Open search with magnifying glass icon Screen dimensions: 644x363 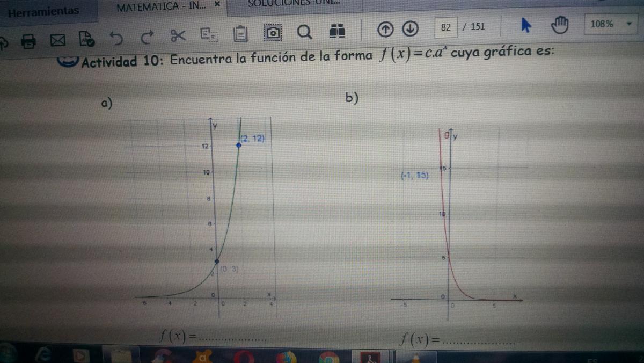coord(304,32)
